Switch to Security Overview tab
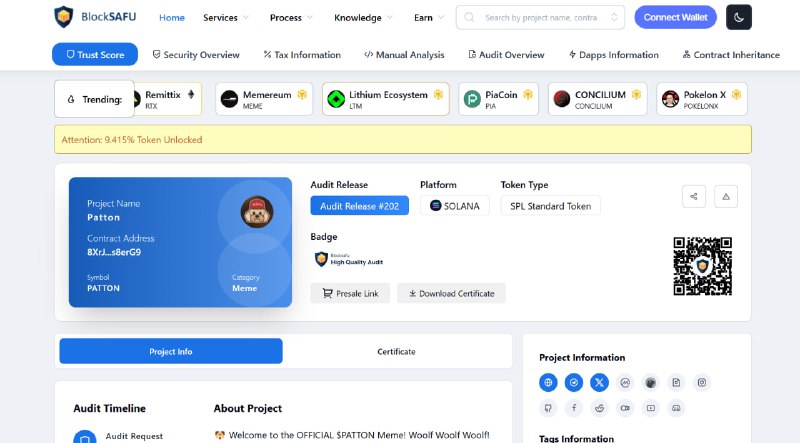The image size is (800, 443). (196, 55)
